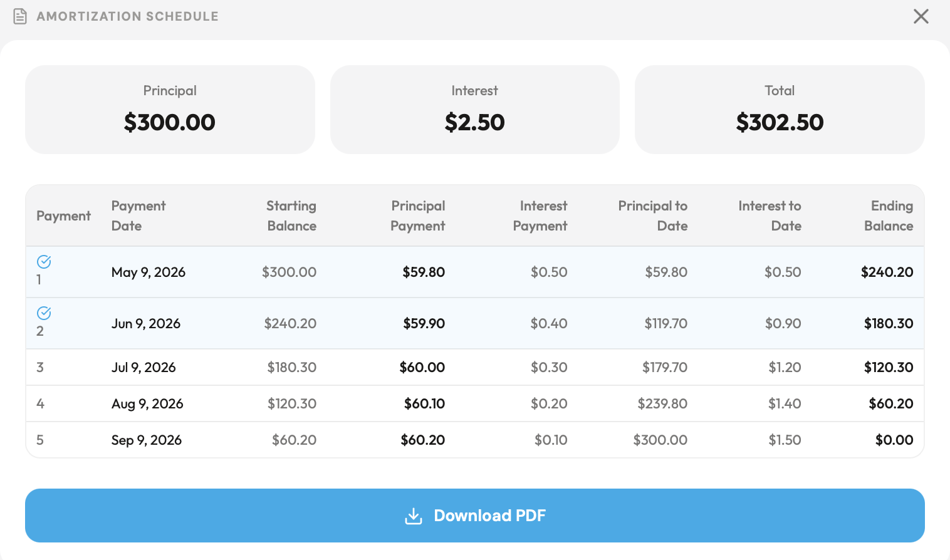
Task: Mark payment 3 as paid with a checkmark
Action: [x=40, y=367]
